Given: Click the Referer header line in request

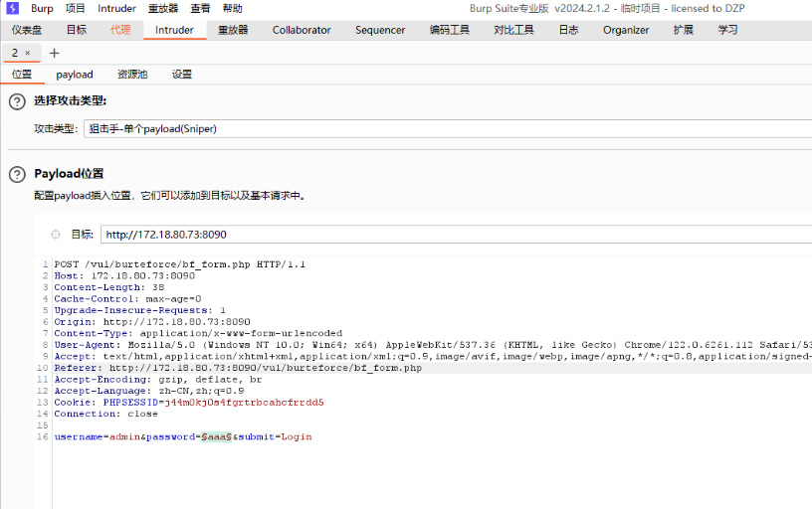Looking at the screenshot, I should (239, 368).
